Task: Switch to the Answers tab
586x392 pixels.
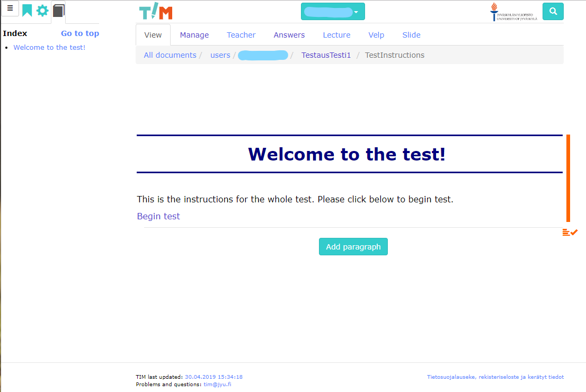Action: point(289,34)
